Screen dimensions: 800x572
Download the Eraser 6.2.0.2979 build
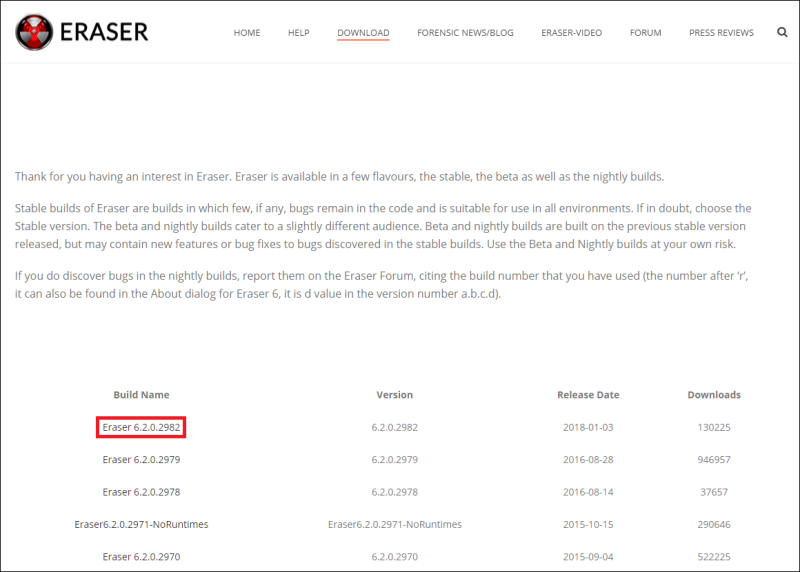click(141, 460)
